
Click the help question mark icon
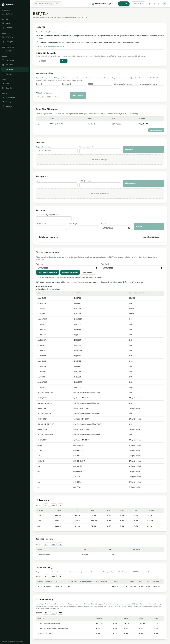tap(154, 4)
